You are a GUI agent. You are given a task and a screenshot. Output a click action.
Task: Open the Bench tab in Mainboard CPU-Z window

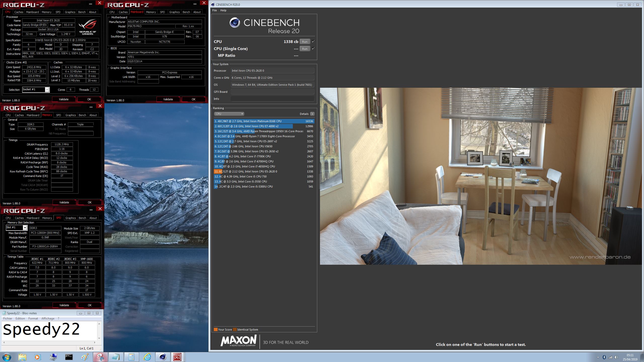tap(186, 12)
